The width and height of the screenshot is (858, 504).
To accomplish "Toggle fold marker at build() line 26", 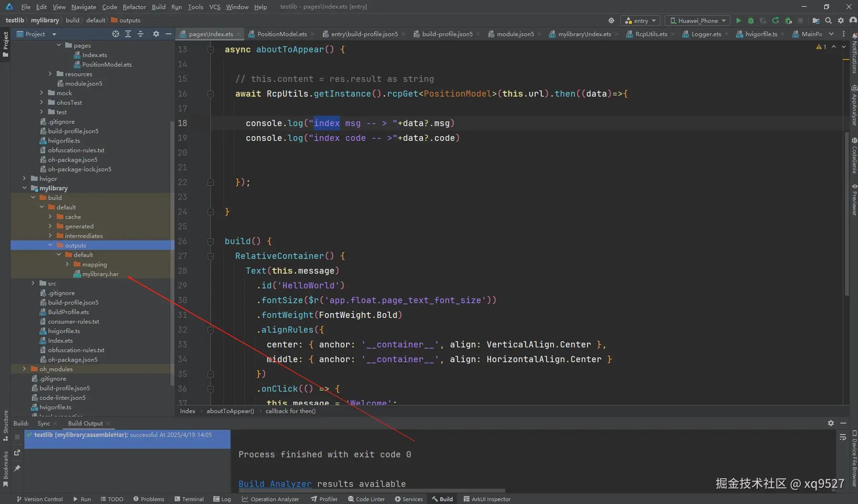I will (210, 241).
